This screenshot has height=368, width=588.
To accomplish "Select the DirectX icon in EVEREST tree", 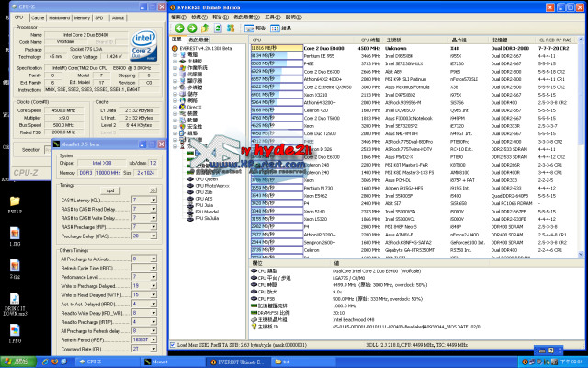I will [182, 107].
